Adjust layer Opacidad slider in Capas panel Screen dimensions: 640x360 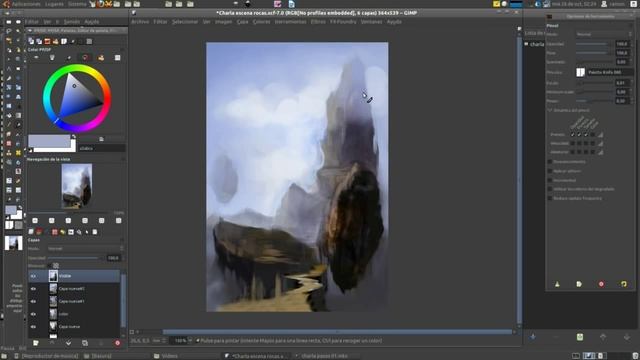(76, 258)
